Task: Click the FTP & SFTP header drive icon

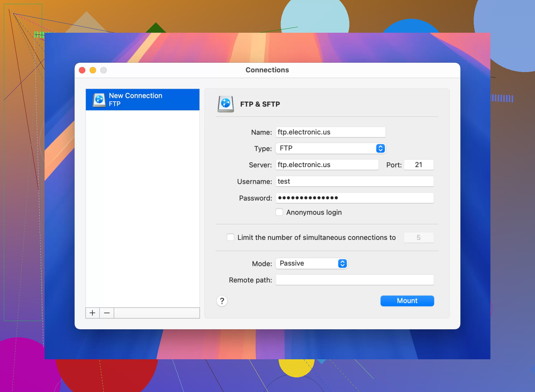Action: pyautogui.click(x=226, y=104)
